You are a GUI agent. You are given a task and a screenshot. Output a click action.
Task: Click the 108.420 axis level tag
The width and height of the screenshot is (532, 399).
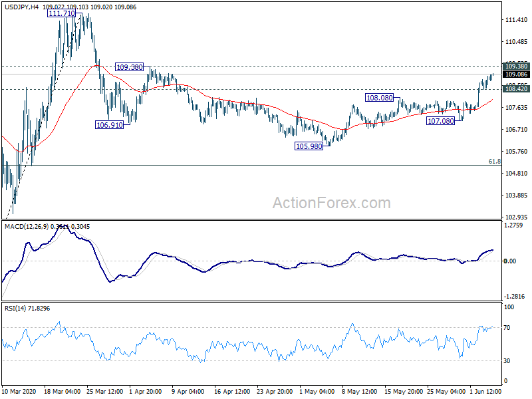516,89
